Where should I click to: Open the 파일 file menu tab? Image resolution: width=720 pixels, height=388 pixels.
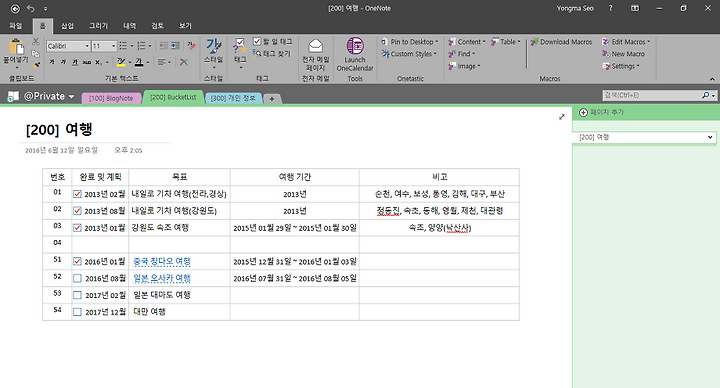(16, 26)
